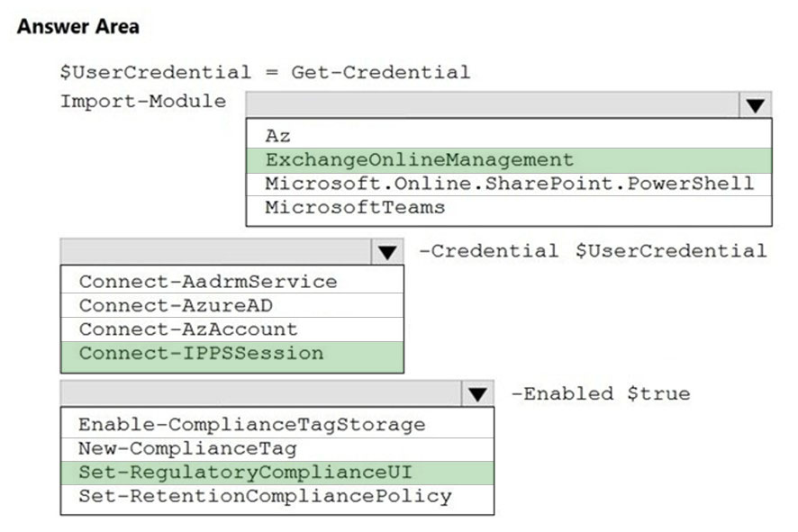Select Connect-AzureAD option
798x532 pixels.
click(x=232, y=305)
